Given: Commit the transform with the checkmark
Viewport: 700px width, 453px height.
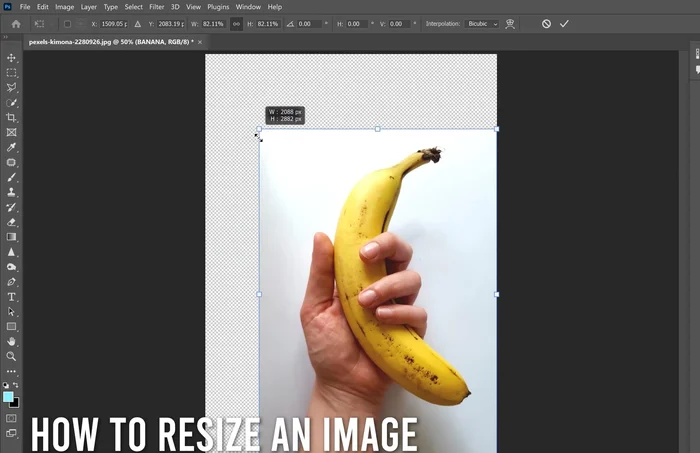Looking at the screenshot, I should pos(564,23).
